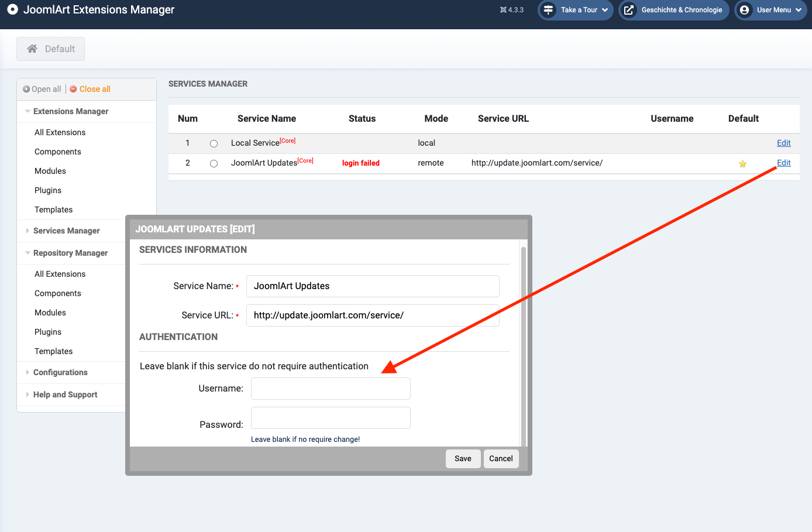Click the "JOOMLART UPDATES [EDIT]" dialog title
812x532 pixels.
pos(195,229)
